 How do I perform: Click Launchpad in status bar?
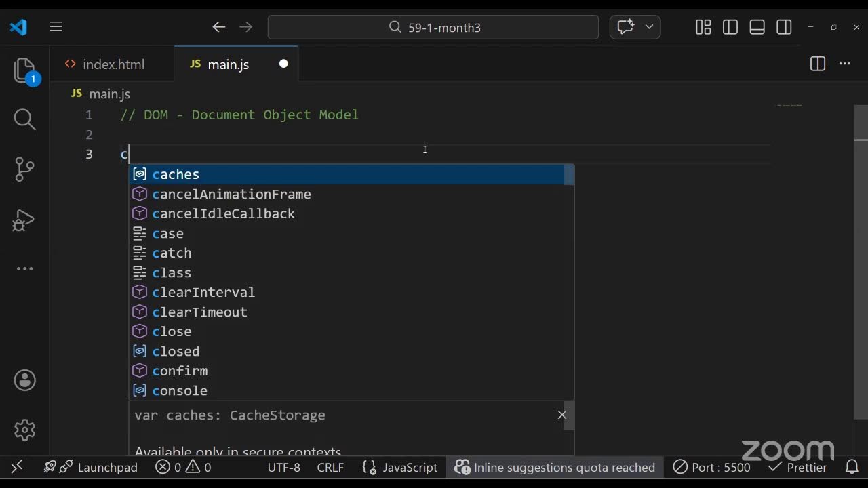pos(91,467)
